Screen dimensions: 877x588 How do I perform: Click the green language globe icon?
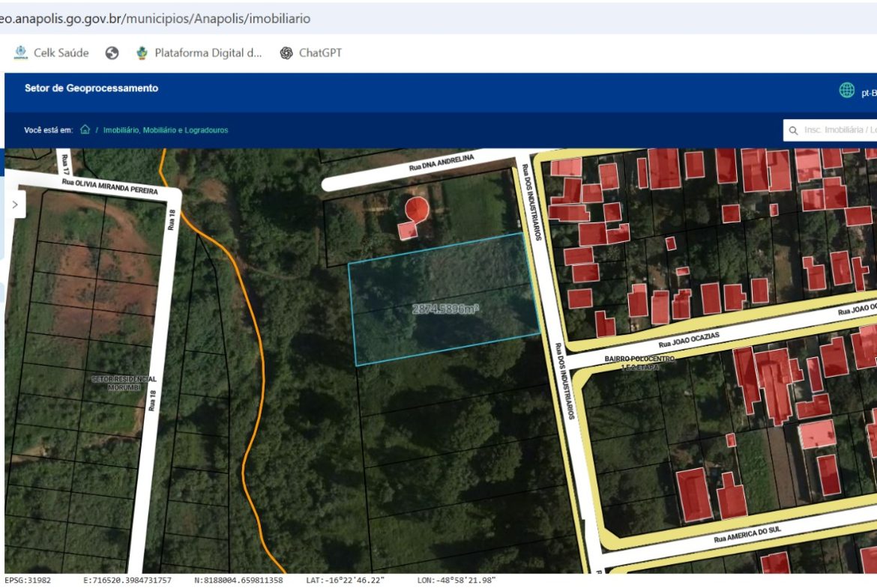[846, 91]
